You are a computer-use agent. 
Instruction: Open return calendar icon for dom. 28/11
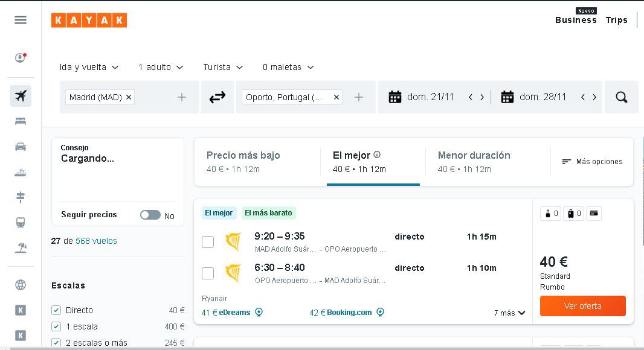[507, 97]
